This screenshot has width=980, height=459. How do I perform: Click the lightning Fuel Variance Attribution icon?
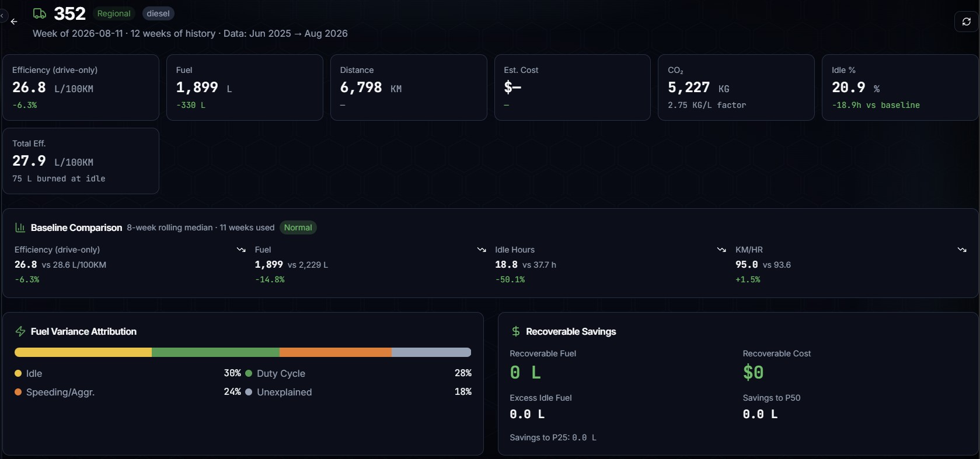click(20, 331)
